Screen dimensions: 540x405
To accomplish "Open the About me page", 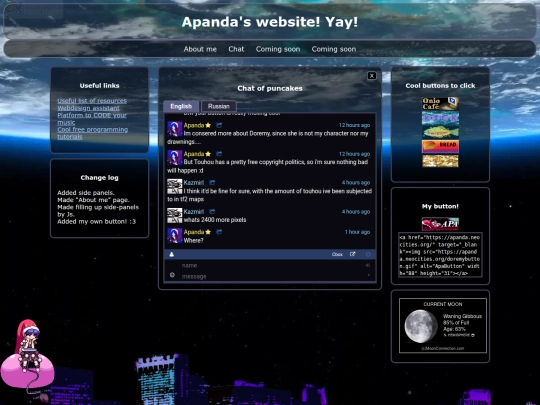I will click(200, 49).
